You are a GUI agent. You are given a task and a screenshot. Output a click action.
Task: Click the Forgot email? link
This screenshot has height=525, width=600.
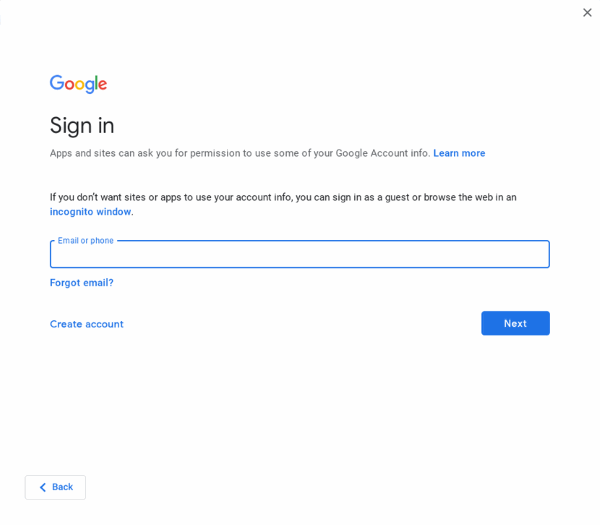point(82,283)
